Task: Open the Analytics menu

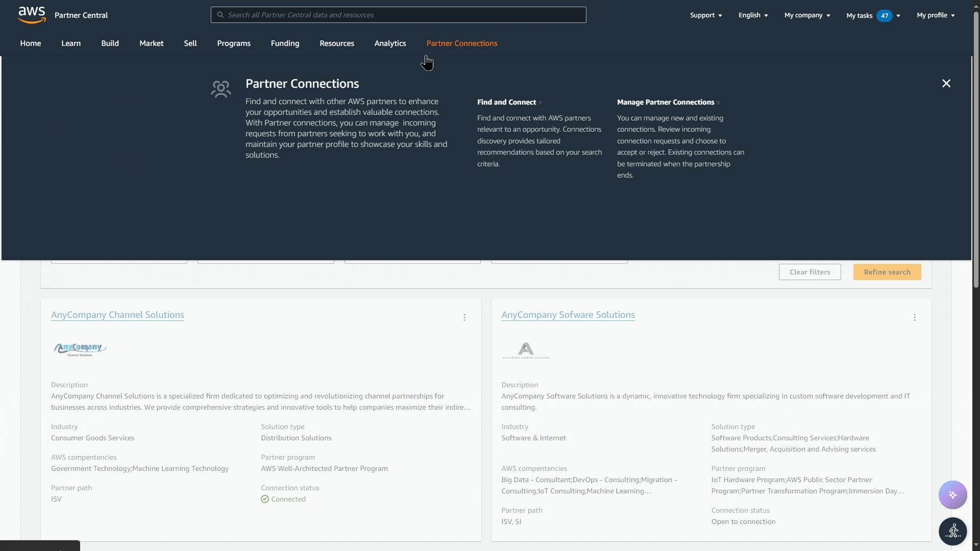Action: pos(390,43)
